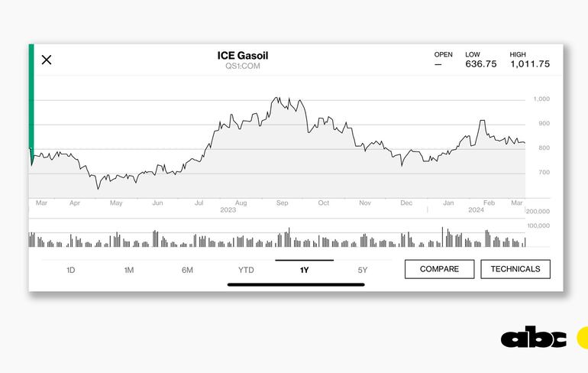The image size is (588, 373).
Task: Click the abc logo
Action: pos(534,338)
